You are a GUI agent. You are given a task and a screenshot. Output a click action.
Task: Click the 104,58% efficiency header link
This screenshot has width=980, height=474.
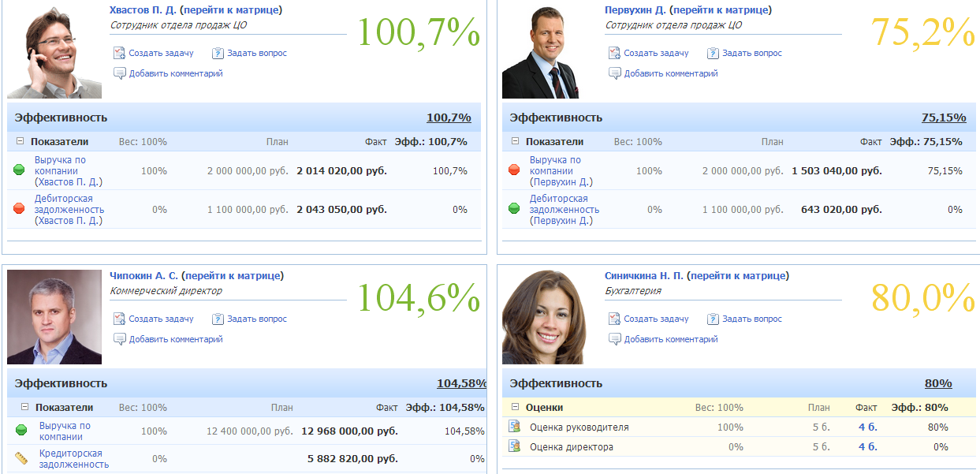point(461,383)
